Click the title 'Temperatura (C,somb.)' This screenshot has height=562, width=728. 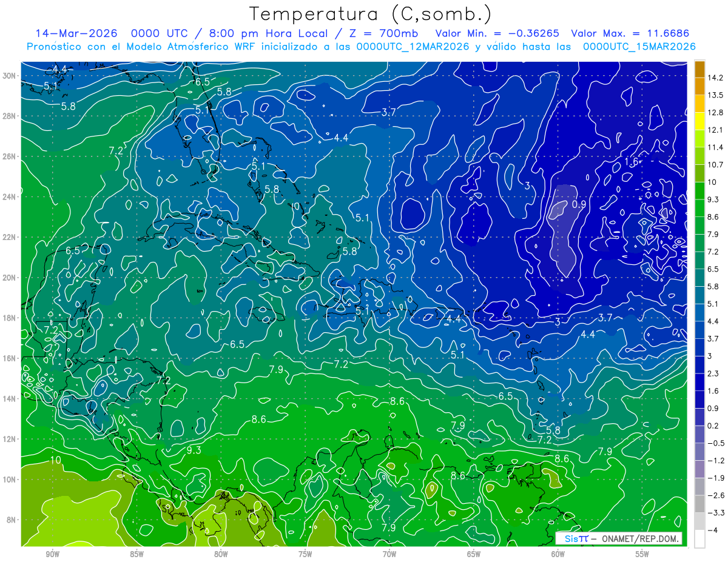(x=371, y=15)
